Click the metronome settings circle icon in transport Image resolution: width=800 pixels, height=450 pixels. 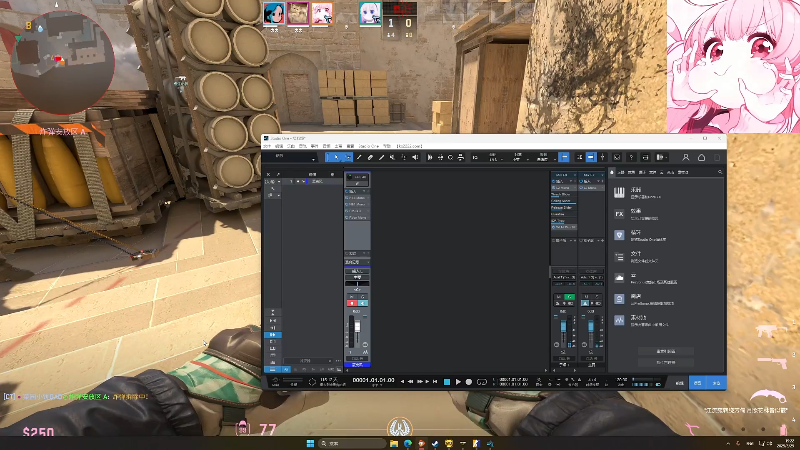(312, 382)
